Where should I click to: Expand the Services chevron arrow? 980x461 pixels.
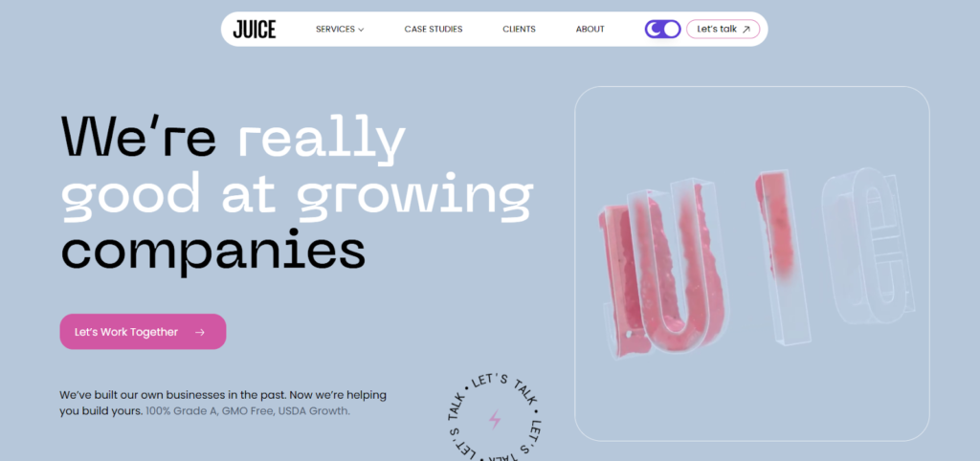click(x=361, y=30)
